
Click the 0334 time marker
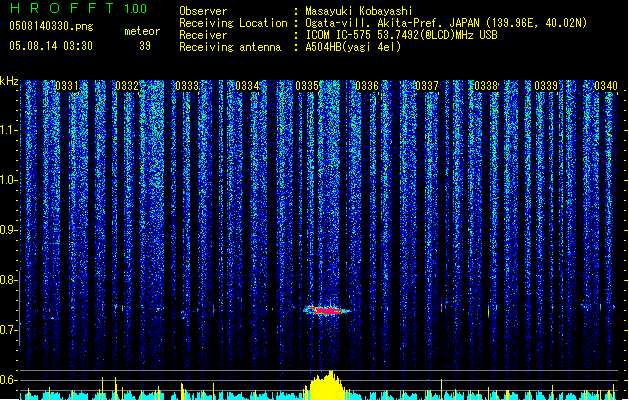pos(247,85)
